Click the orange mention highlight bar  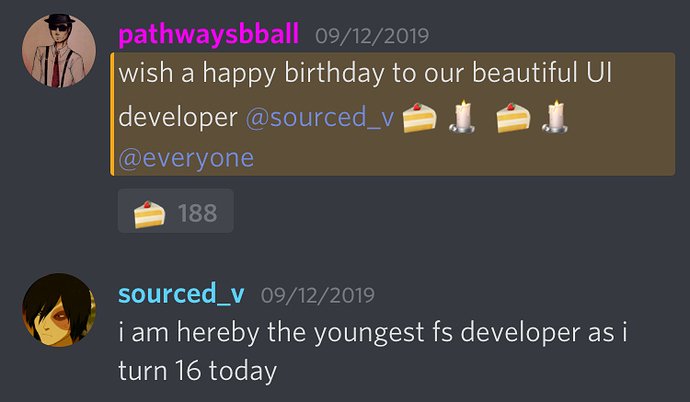pyautogui.click(x=112, y=114)
